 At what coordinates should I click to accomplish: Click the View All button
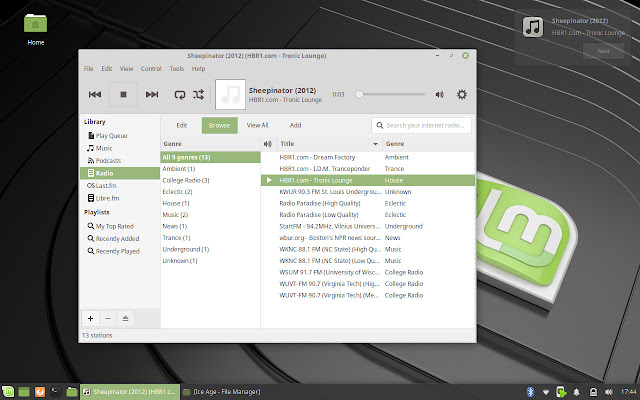(x=257, y=125)
